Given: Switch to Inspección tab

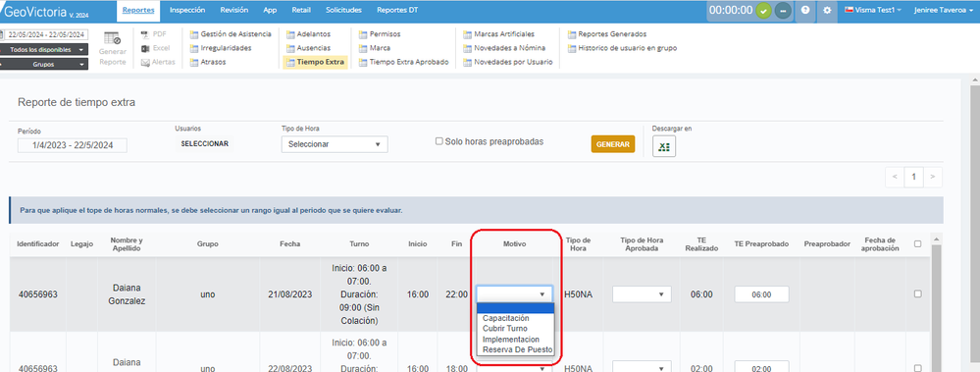Looking at the screenshot, I should [186, 11].
